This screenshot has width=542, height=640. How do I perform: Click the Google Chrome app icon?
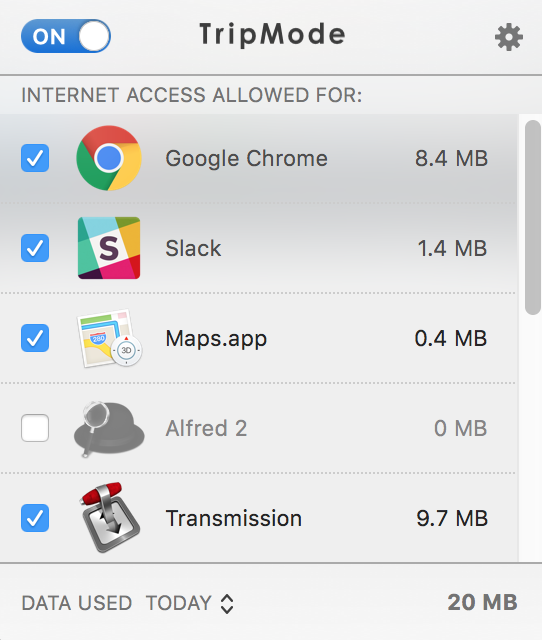[x=109, y=158]
